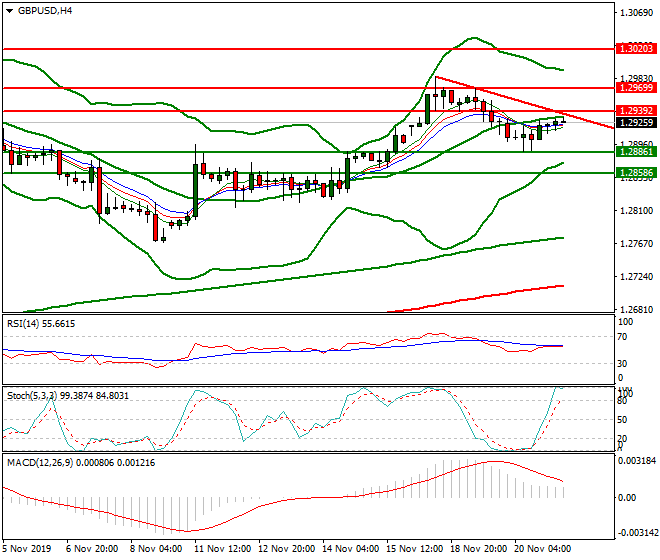This screenshot has height=560, width=660.
Task: Click the 8 Nov 04:00 time axis label
Action: click(x=156, y=549)
